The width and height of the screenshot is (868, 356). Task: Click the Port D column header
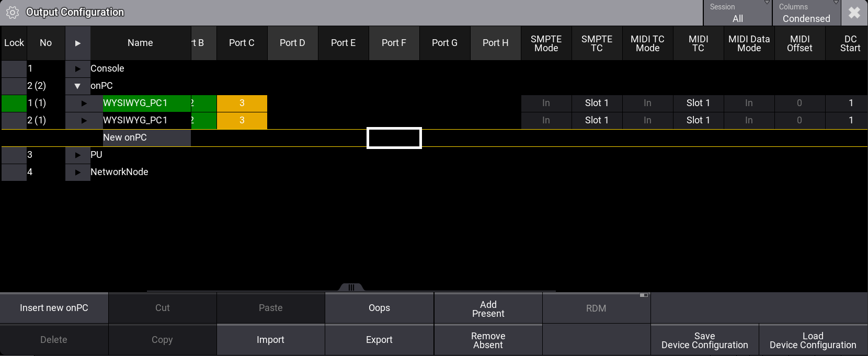point(292,43)
